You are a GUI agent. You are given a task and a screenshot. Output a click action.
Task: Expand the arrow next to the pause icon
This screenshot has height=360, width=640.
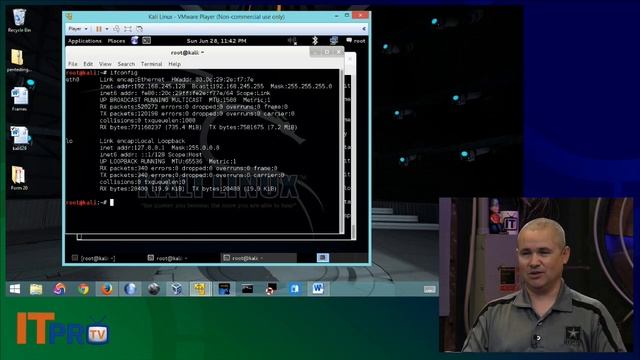[107, 29]
